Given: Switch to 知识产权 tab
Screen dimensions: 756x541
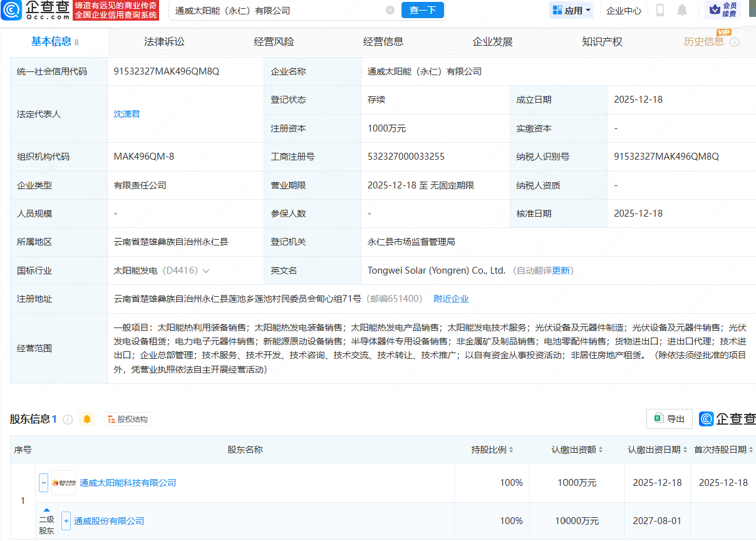Looking at the screenshot, I should pyautogui.click(x=602, y=42).
